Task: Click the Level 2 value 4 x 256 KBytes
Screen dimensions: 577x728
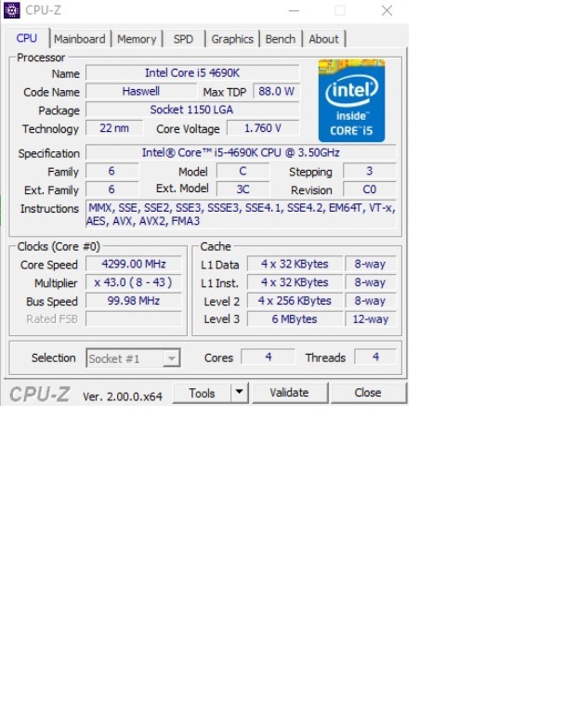Action: (295, 301)
